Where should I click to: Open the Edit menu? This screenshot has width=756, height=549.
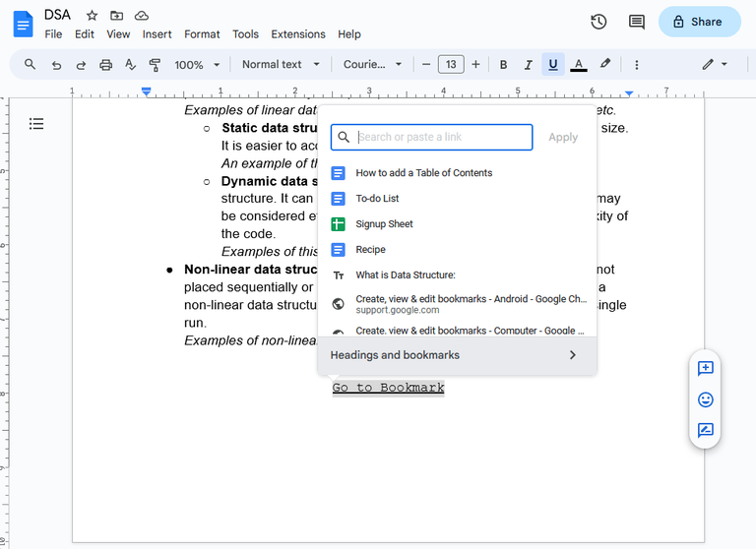(85, 34)
